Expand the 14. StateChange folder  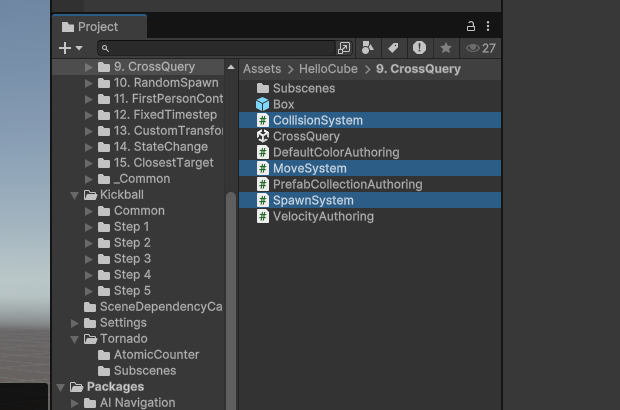coord(89,147)
